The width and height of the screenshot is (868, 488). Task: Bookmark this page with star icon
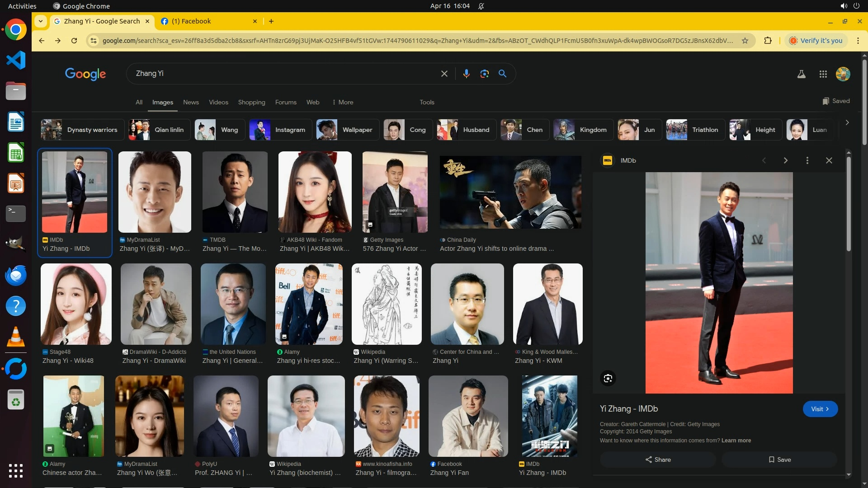click(x=745, y=41)
